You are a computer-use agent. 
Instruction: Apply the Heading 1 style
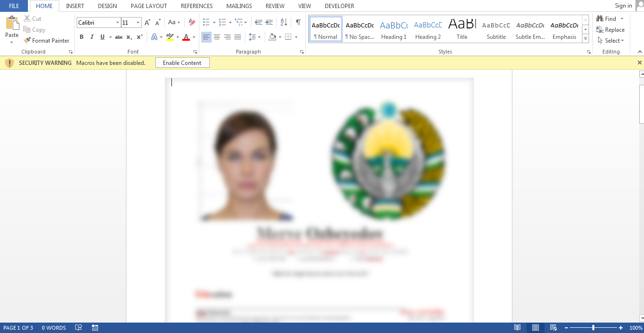[394, 29]
